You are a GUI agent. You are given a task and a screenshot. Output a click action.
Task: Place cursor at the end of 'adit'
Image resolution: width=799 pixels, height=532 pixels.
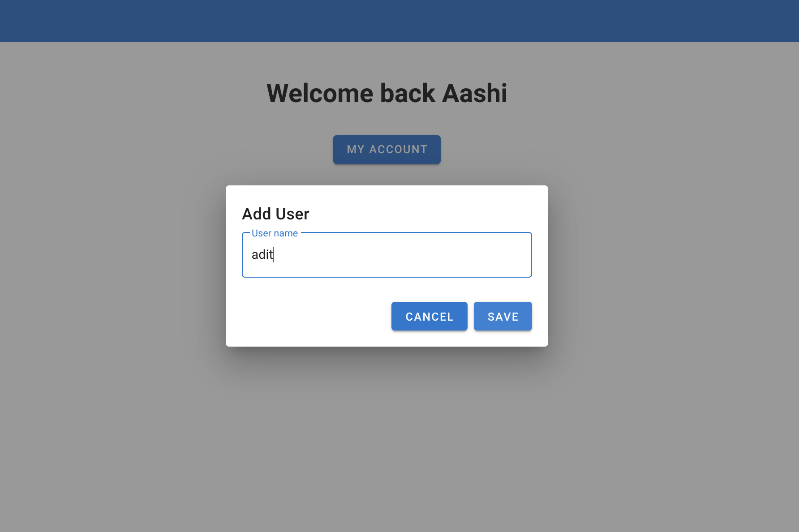coord(273,255)
